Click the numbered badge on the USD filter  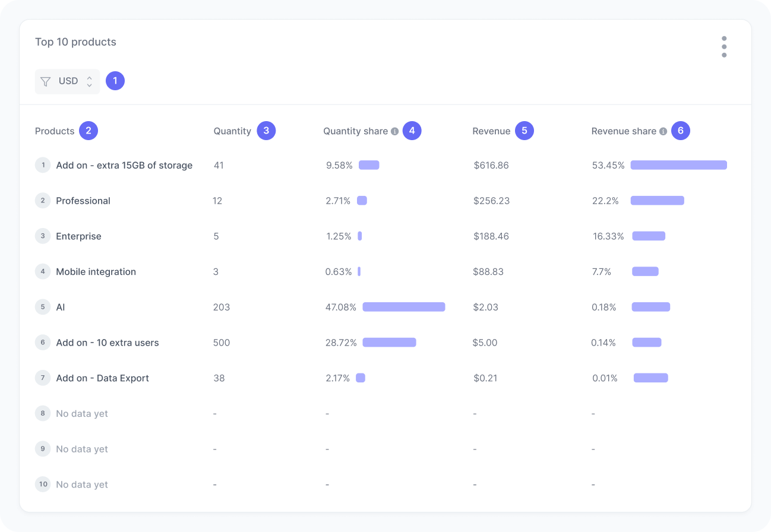(x=115, y=81)
